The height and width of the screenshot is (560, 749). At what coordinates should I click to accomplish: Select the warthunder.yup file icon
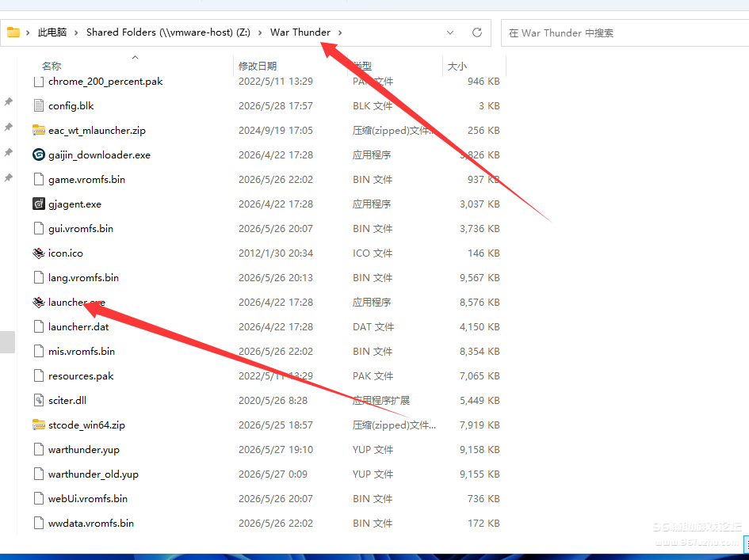point(39,450)
